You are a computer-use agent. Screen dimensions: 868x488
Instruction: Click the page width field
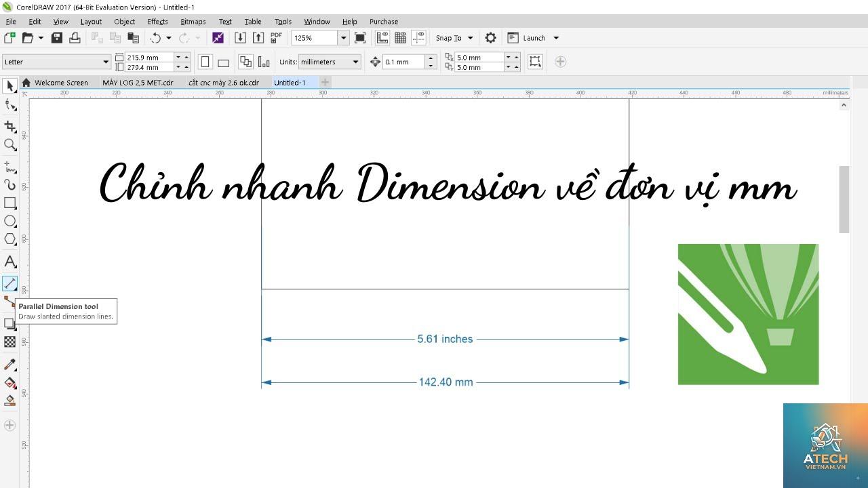[x=149, y=57]
